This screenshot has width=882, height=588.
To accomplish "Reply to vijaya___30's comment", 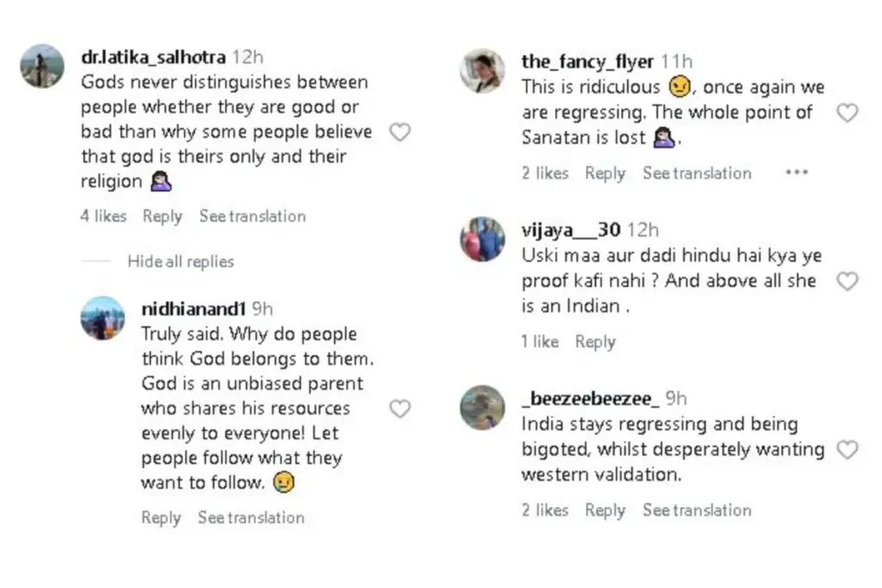I will (x=595, y=342).
